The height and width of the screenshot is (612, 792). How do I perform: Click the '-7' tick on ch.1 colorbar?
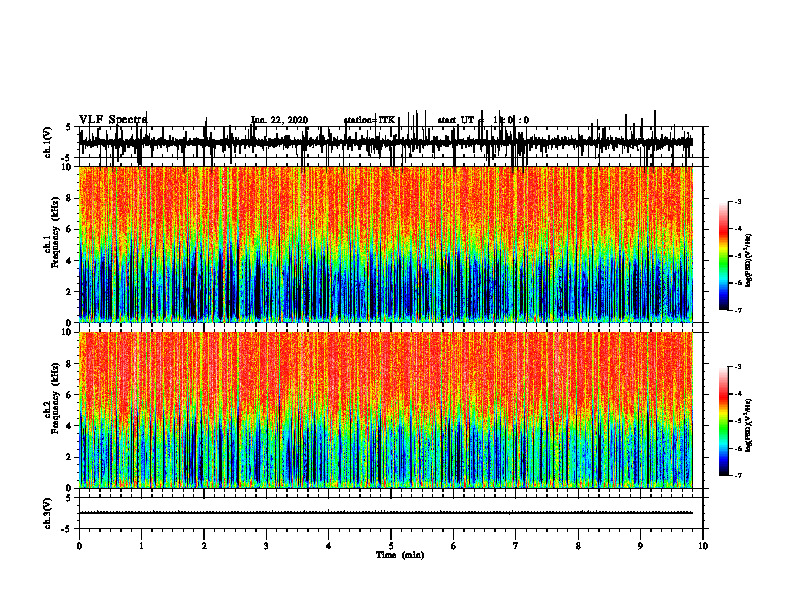(738, 310)
